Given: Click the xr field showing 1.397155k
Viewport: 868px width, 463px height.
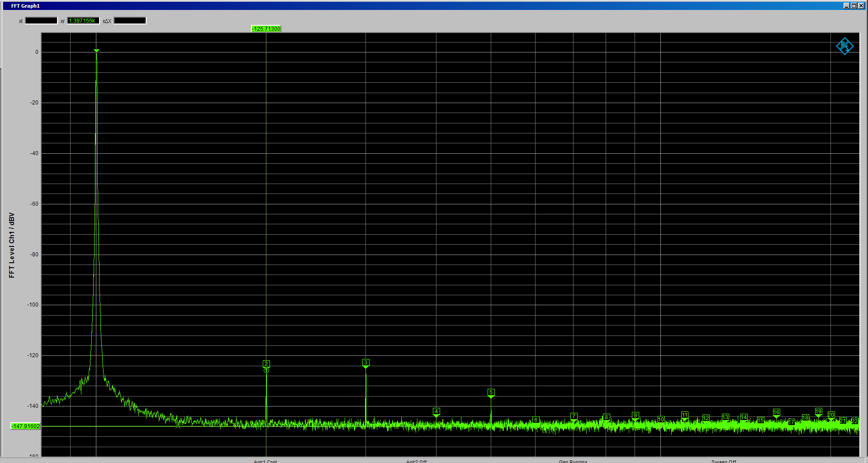Looking at the screenshot, I should pos(83,21).
